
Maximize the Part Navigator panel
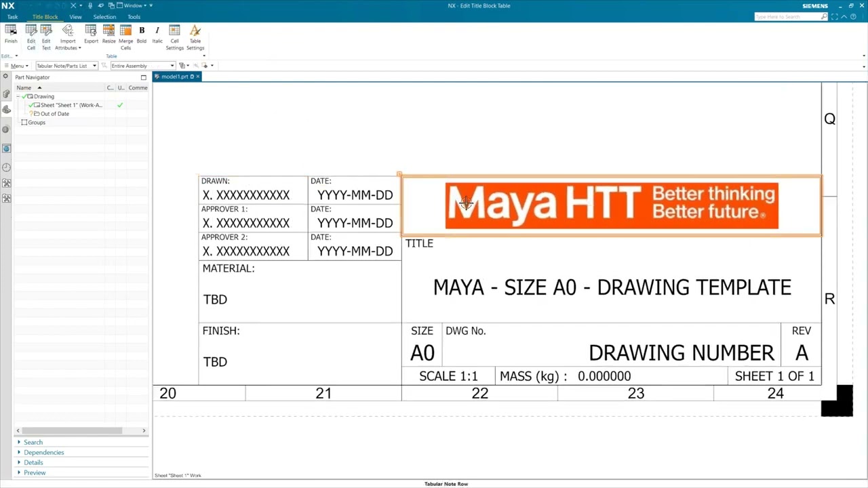point(144,77)
